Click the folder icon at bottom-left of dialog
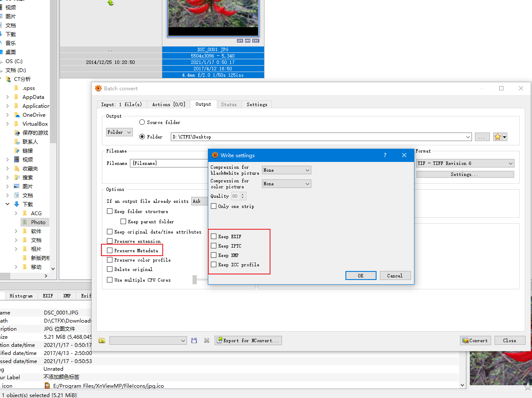The height and width of the screenshot is (398, 532). coord(102,340)
